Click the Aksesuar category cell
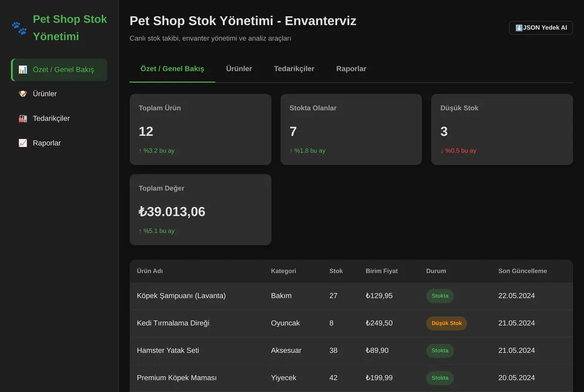 click(286, 350)
